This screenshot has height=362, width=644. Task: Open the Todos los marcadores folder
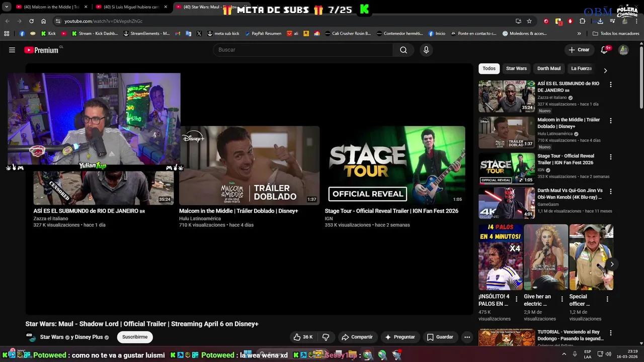pyautogui.click(x=616, y=34)
